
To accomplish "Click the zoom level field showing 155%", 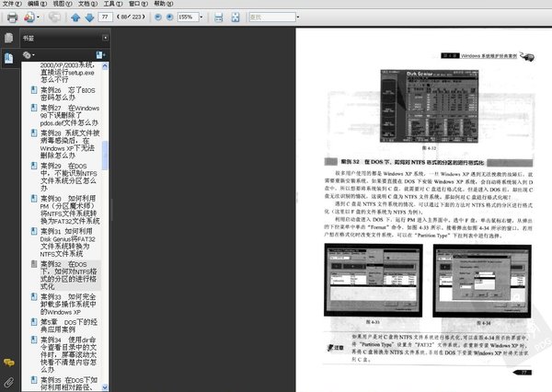I will pyautogui.click(x=188, y=17).
